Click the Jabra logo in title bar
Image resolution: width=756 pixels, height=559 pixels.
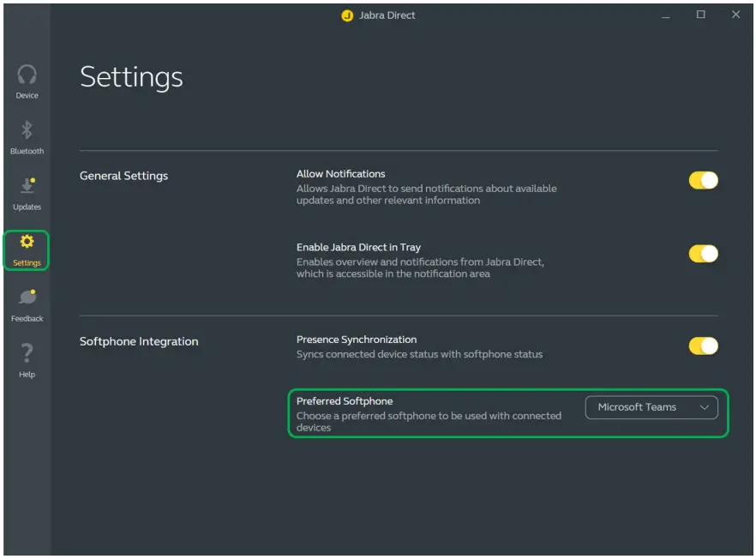coord(347,15)
